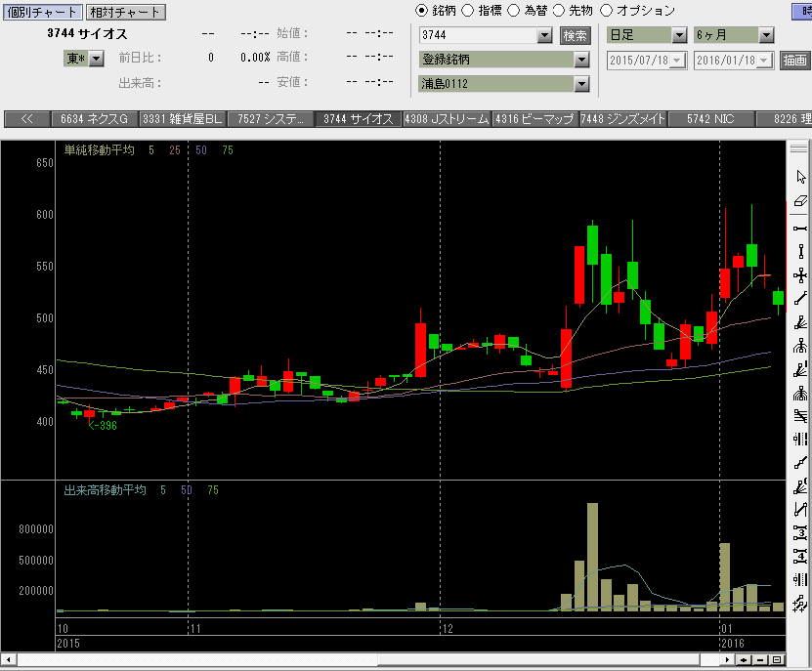Image resolution: width=812 pixels, height=671 pixels.
Task: Open the 6634 ネクスG stock tab
Action: click(94, 119)
